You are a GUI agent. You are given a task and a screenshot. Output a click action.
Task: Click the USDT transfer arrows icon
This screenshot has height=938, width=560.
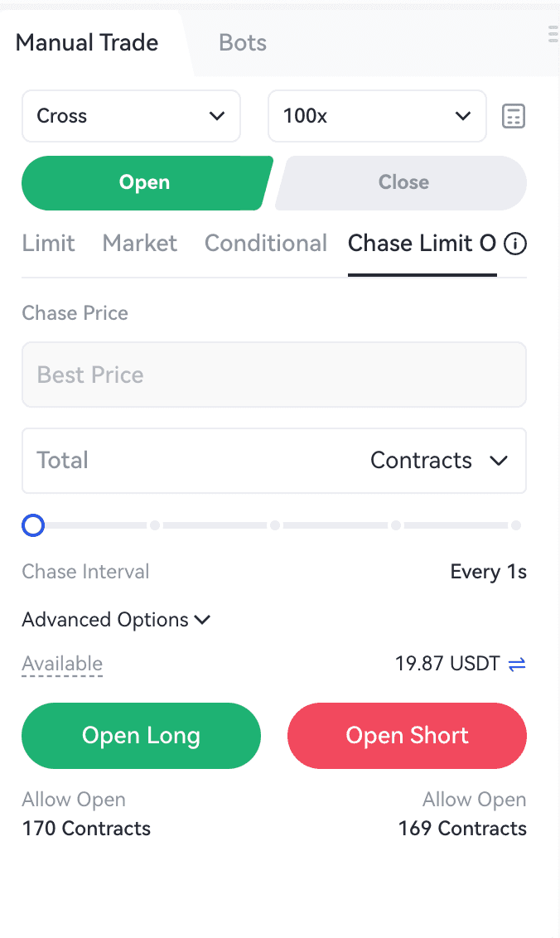(x=517, y=664)
